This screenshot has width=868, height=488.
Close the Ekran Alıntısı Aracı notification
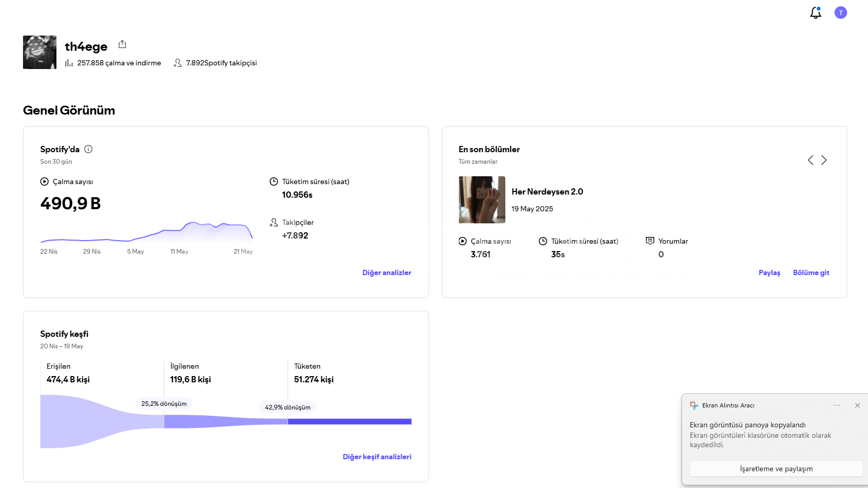(x=857, y=405)
